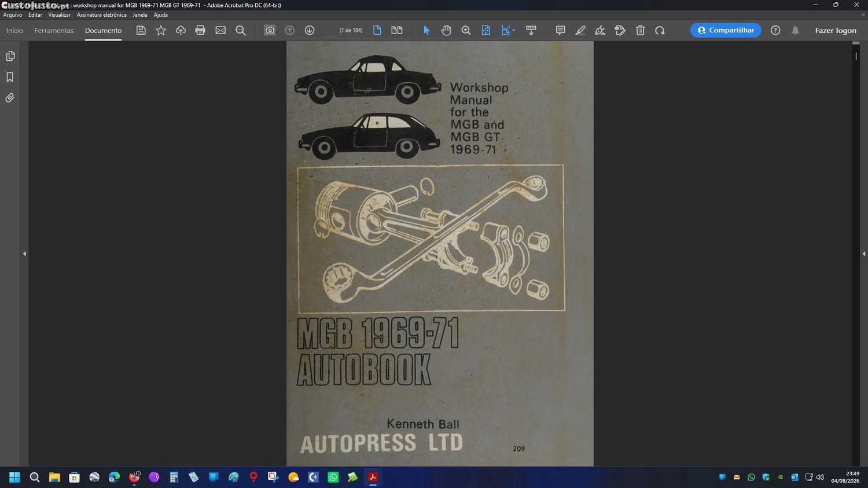
Task: Open clock and date 23:49
Action: point(845,477)
